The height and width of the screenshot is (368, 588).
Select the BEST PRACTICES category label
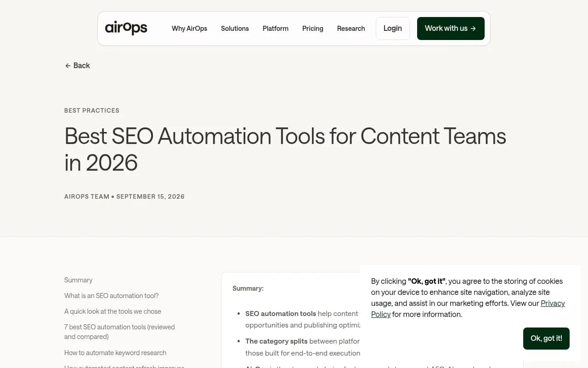click(x=92, y=110)
